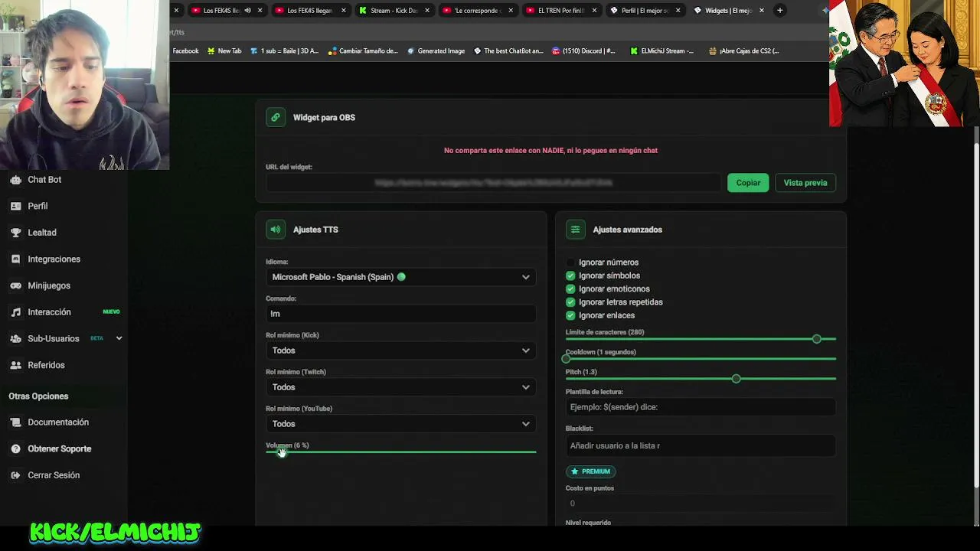Click the Comando input field
Image resolution: width=980 pixels, height=551 pixels.
(x=400, y=314)
